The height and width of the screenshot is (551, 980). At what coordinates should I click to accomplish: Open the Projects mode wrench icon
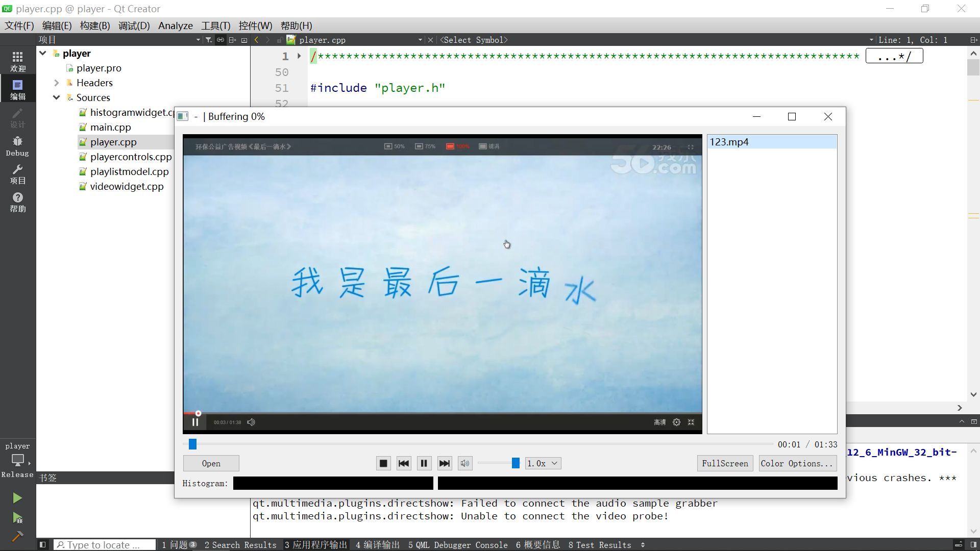click(17, 173)
